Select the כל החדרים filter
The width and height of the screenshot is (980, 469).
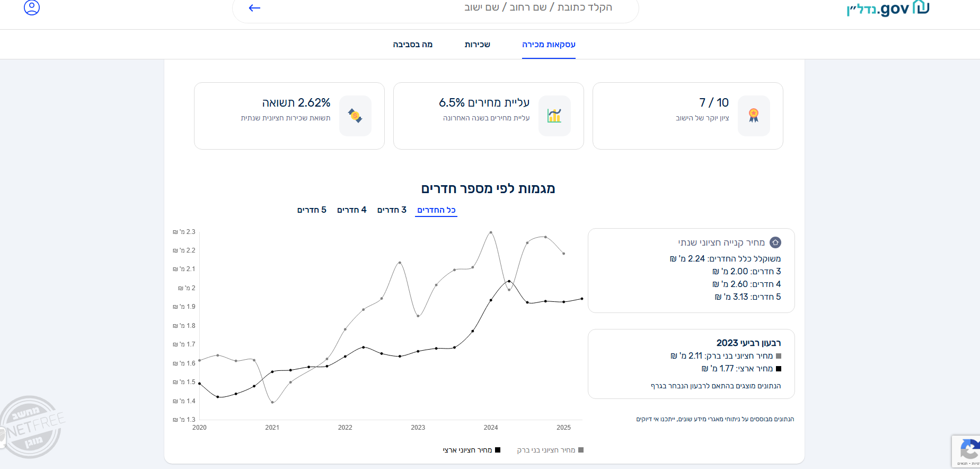[436, 210]
